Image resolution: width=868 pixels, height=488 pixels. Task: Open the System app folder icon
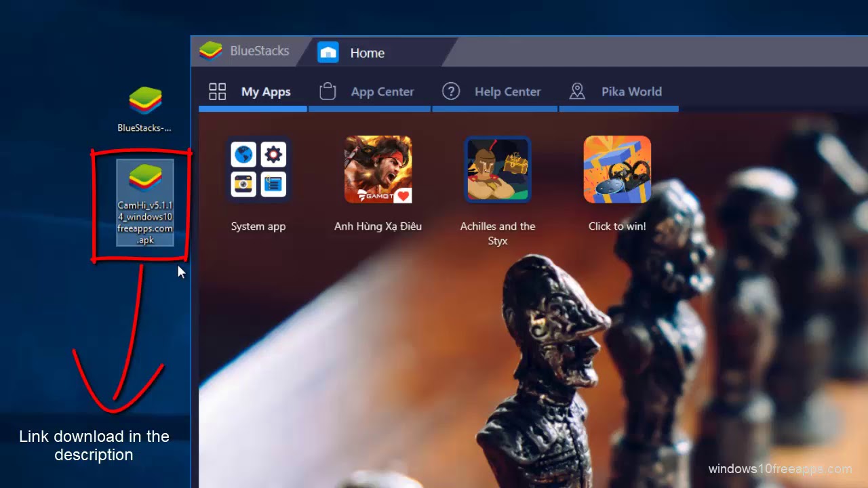[x=258, y=169]
